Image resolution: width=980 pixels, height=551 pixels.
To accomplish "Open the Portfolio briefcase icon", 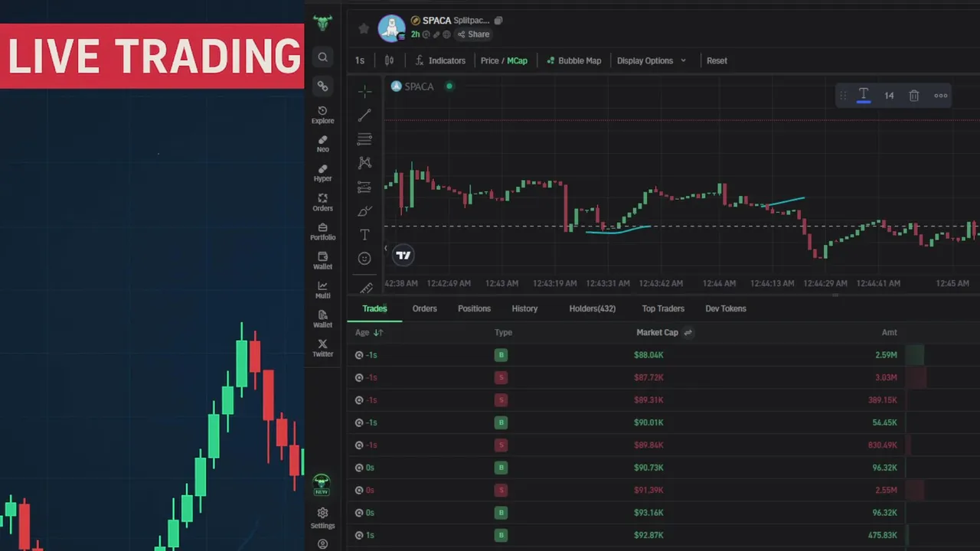I will 322,232.
